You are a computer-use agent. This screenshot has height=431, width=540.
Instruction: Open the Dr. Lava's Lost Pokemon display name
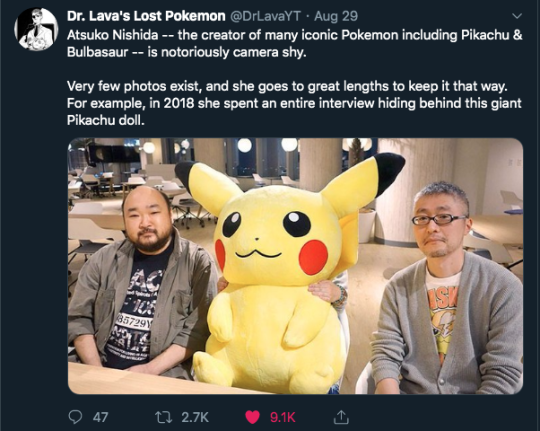click(x=146, y=16)
